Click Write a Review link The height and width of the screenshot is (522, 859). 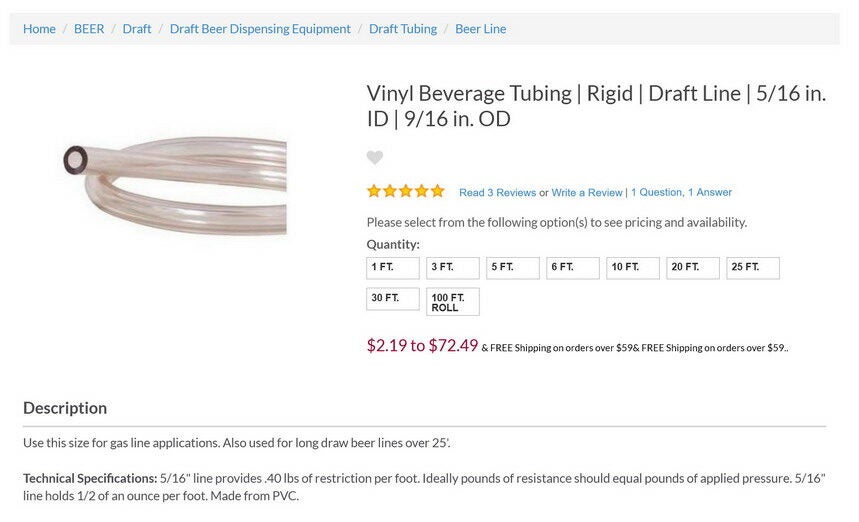[x=587, y=192]
